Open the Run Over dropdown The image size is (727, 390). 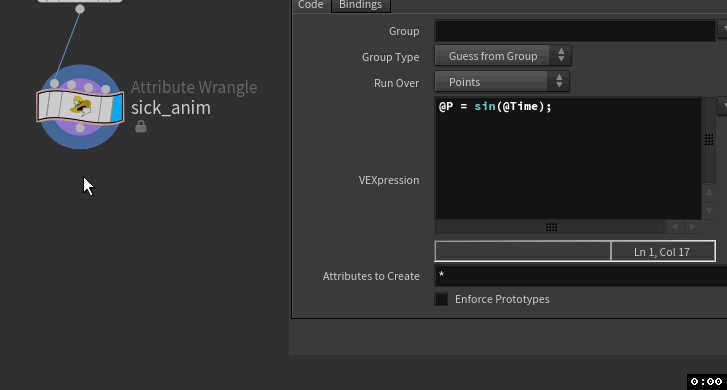tap(502, 82)
